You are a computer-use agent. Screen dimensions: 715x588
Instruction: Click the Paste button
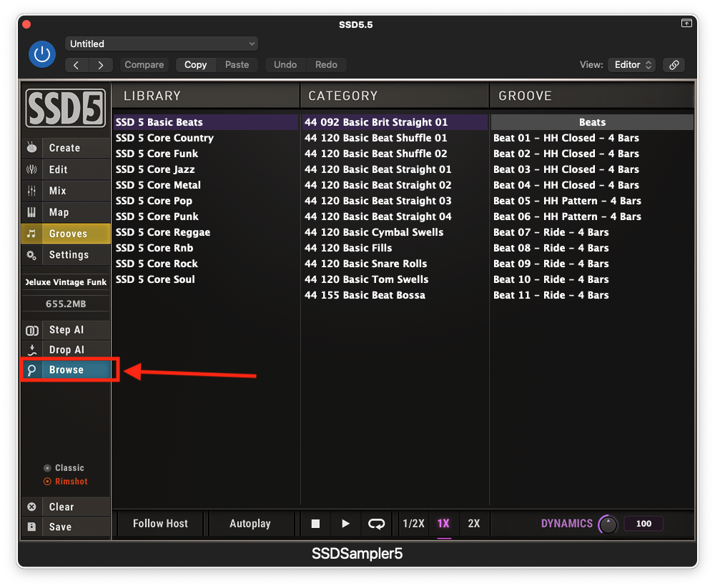tap(237, 65)
